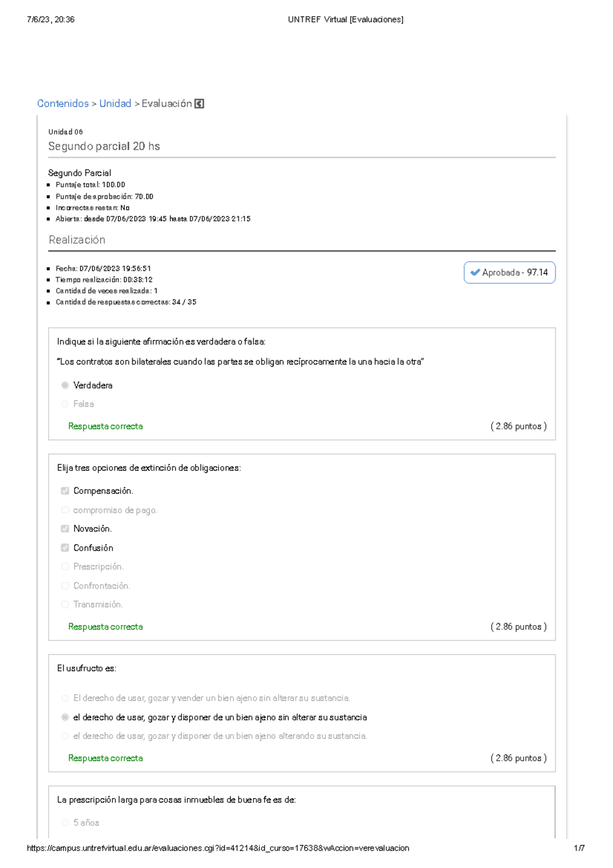Image resolution: width=613 pixels, height=868 pixels.
Task: Click the bullet marker next to Puntaje total
Action: point(49,184)
